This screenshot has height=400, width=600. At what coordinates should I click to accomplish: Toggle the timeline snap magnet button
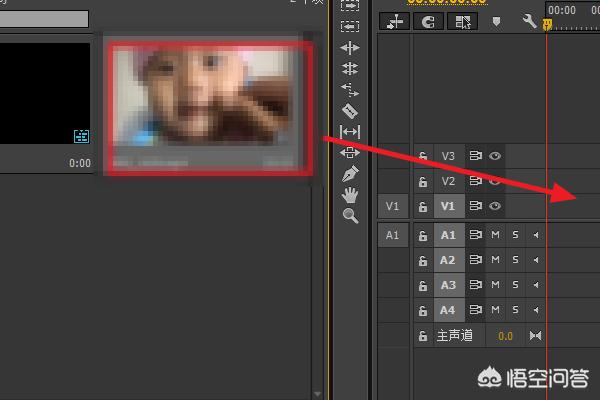coord(428,22)
